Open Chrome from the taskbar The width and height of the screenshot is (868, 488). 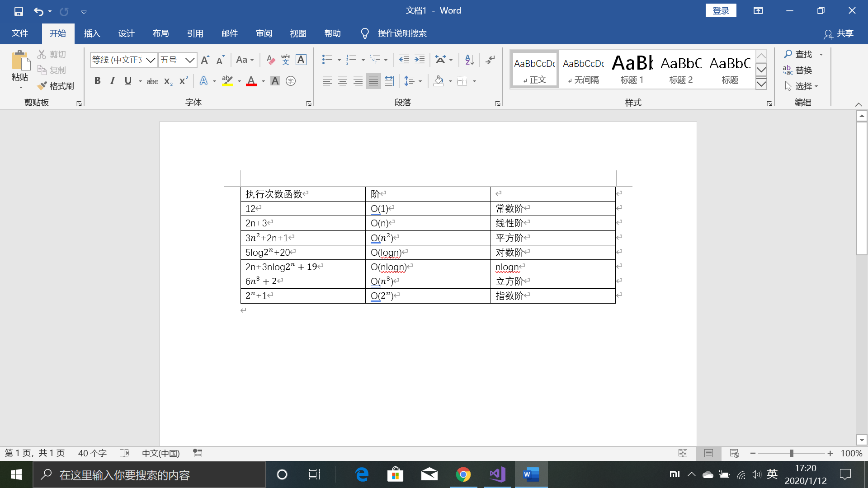point(463,474)
